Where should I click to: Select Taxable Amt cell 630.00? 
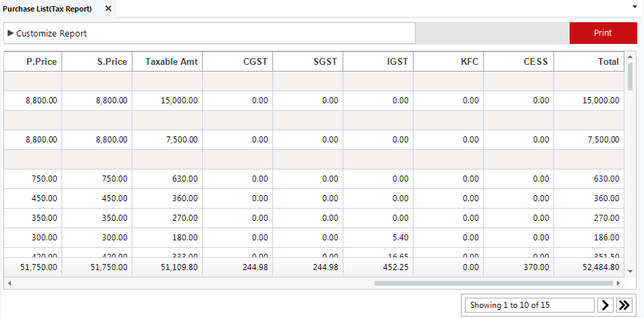pyautogui.click(x=167, y=179)
